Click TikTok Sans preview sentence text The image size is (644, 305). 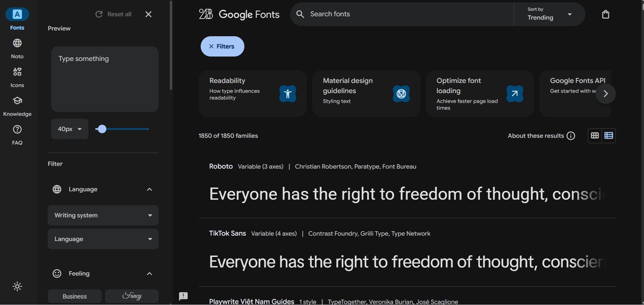click(407, 262)
